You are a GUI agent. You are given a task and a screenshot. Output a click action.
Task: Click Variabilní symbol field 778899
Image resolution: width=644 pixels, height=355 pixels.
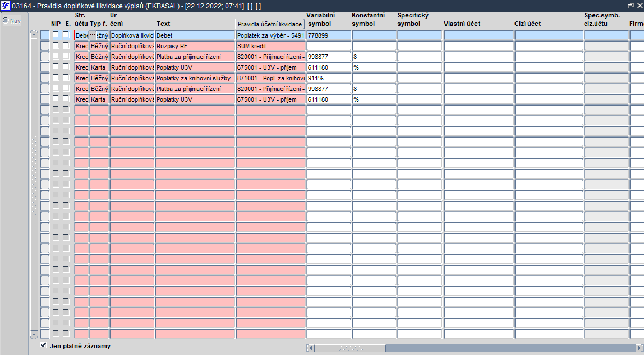pyautogui.click(x=329, y=35)
